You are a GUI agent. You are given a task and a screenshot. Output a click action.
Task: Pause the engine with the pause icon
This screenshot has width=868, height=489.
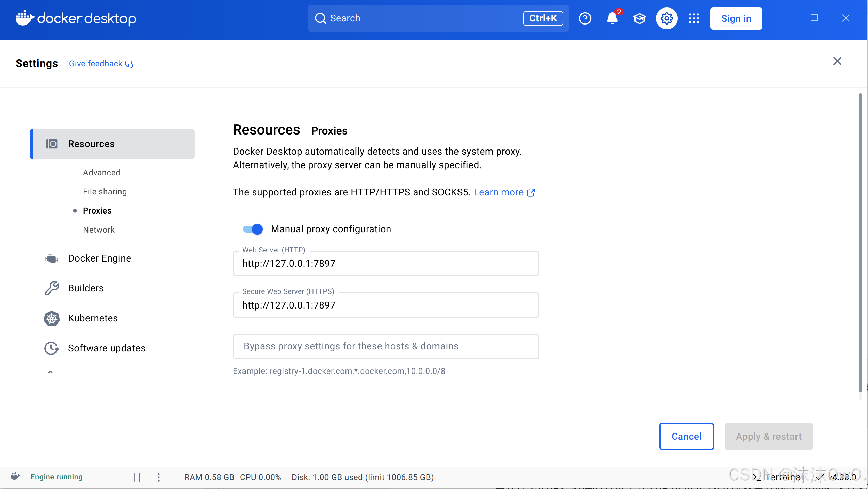point(137,477)
